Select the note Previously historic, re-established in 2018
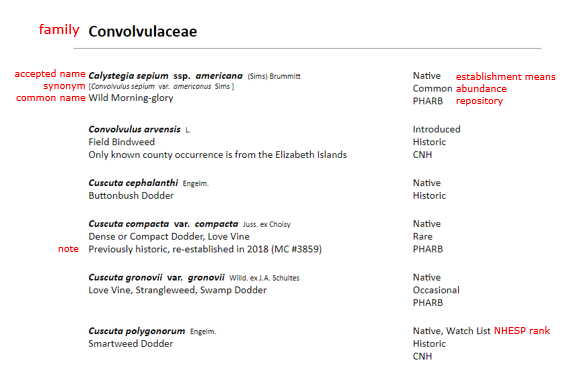587x375 pixels. coord(205,249)
